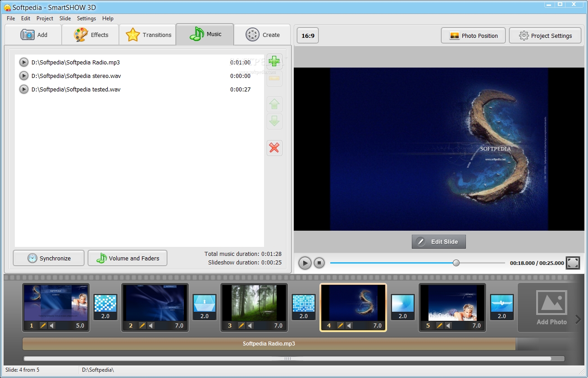Open the File menu
Image resolution: width=588 pixels, height=378 pixels.
[11, 18]
